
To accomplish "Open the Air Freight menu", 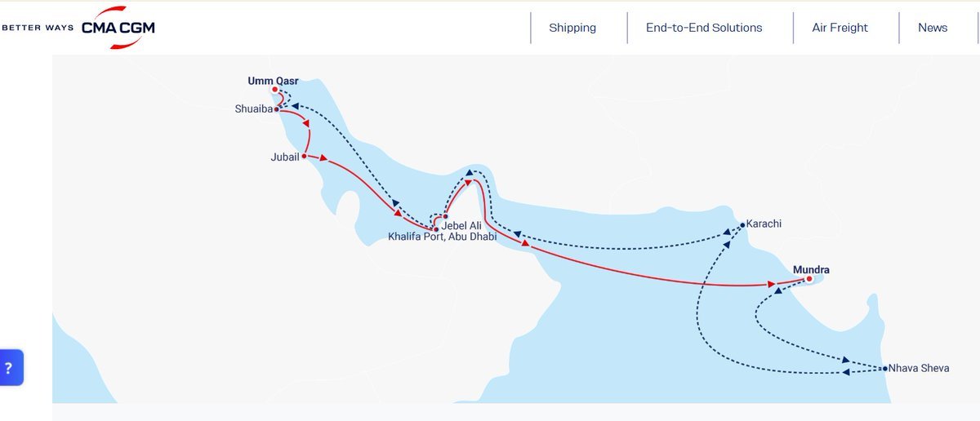I will tap(840, 28).
